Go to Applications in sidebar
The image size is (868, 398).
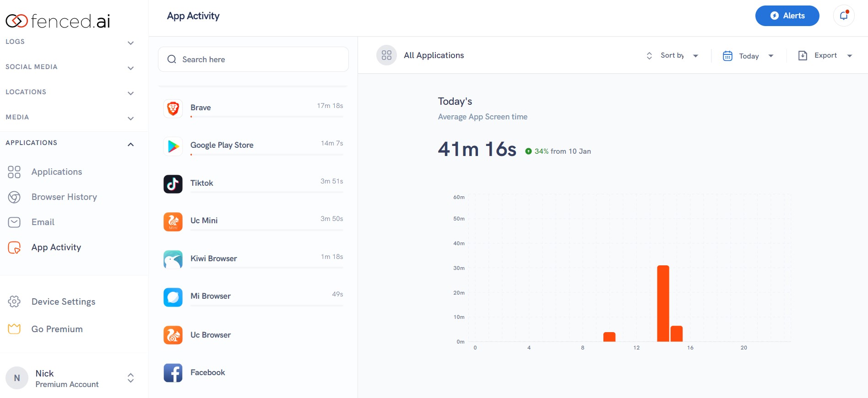(57, 172)
